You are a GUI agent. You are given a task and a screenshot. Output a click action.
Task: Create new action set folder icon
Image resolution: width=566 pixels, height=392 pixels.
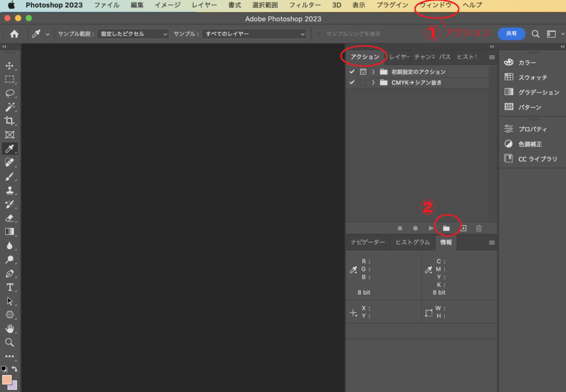pos(447,228)
